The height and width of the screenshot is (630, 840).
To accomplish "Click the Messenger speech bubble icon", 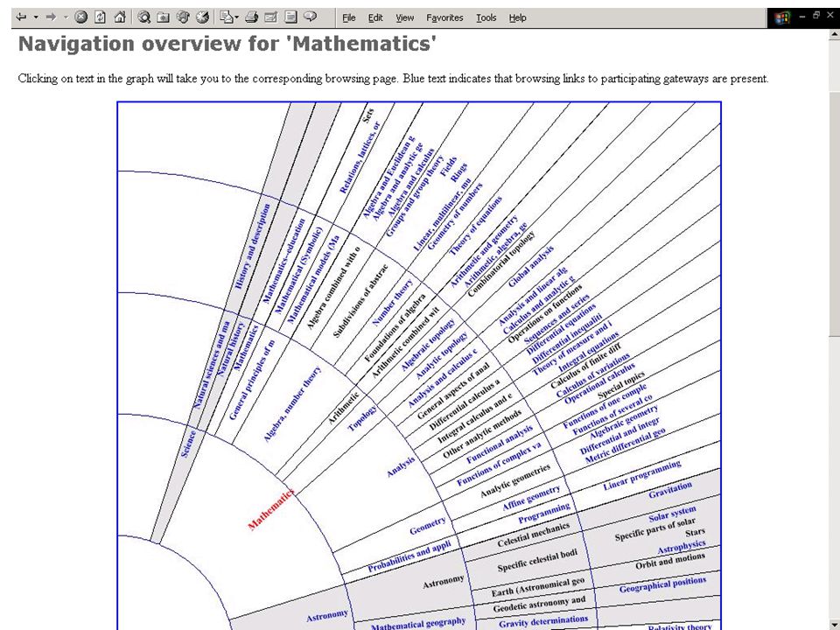I will pos(310,17).
